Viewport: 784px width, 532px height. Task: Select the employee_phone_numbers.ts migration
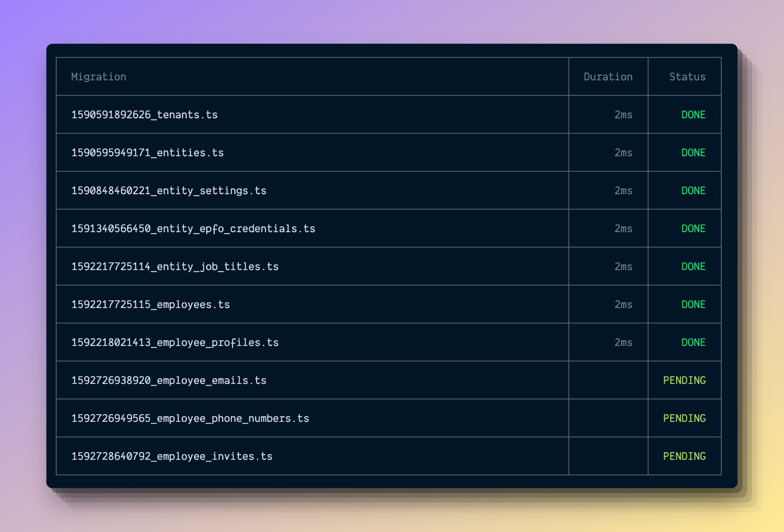pyautogui.click(x=190, y=418)
